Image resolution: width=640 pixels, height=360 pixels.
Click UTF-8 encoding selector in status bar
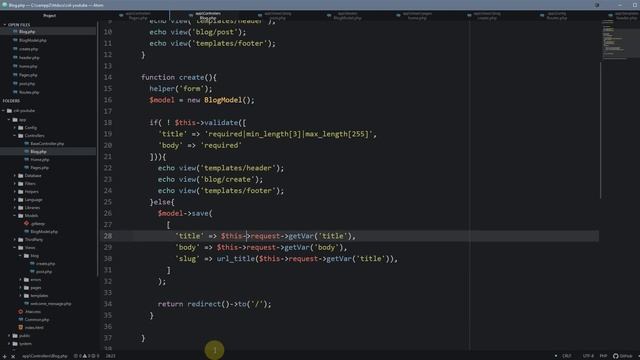tap(588, 356)
